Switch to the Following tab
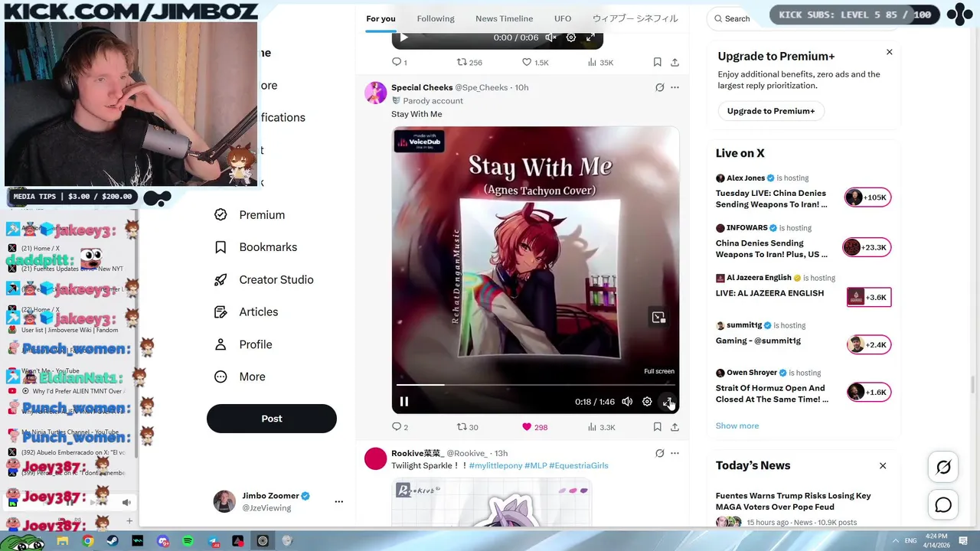The height and width of the screenshot is (551, 980). (x=436, y=18)
